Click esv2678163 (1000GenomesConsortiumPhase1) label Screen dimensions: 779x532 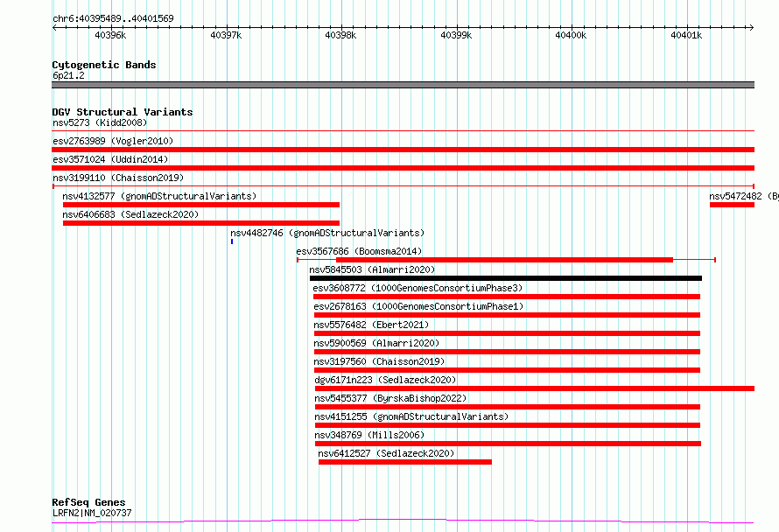[x=418, y=306]
